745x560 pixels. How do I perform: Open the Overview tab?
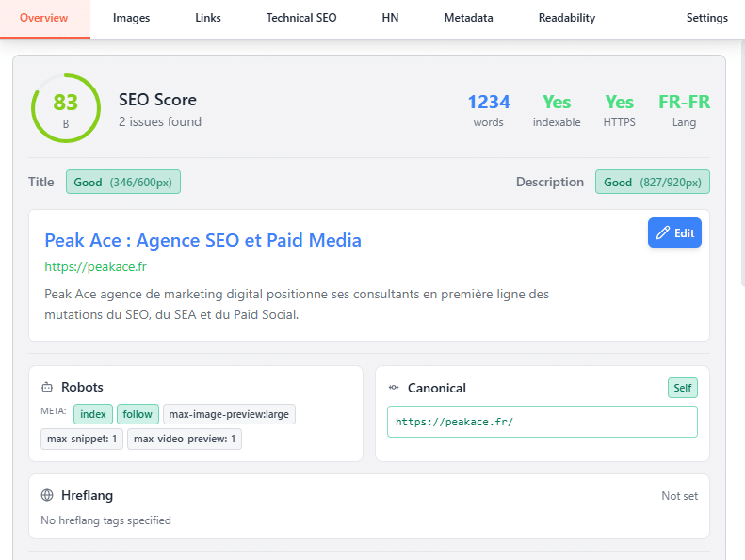point(43,18)
